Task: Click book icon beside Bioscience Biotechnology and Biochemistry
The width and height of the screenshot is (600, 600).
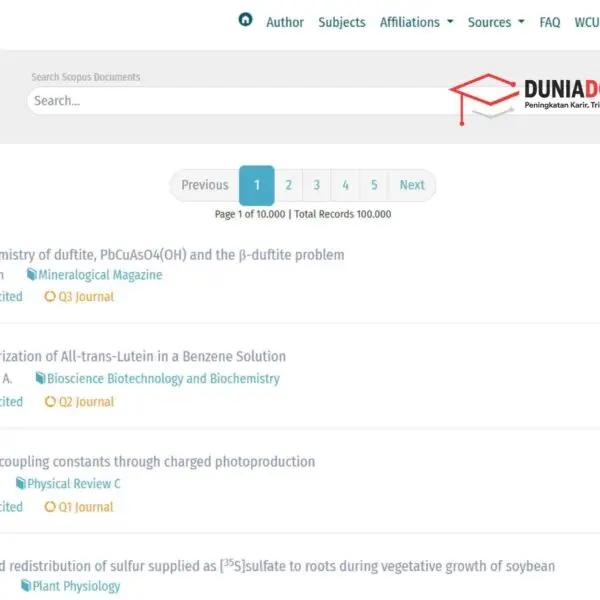Action: pos(40,378)
